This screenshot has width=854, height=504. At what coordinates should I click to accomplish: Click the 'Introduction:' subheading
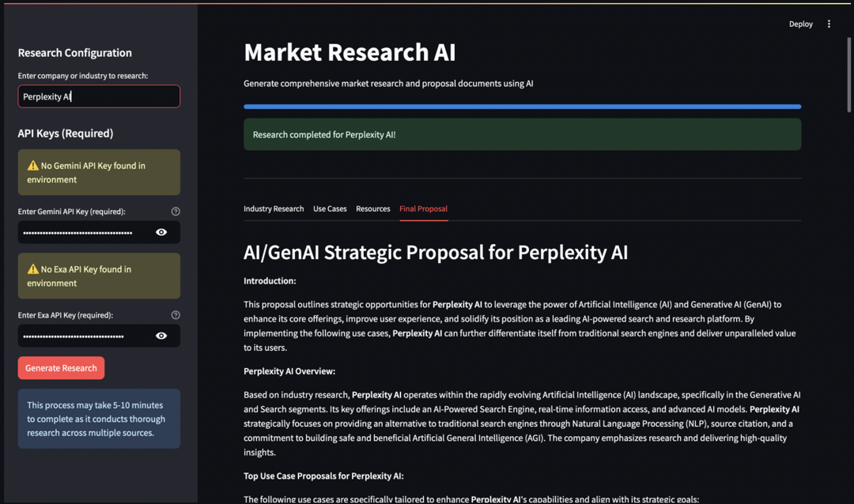pos(270,281)
